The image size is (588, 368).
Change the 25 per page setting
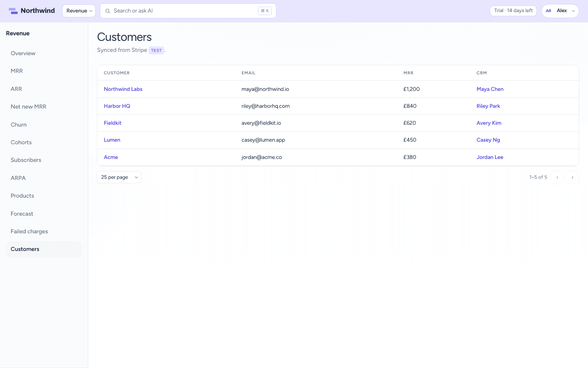pos(119,177)
